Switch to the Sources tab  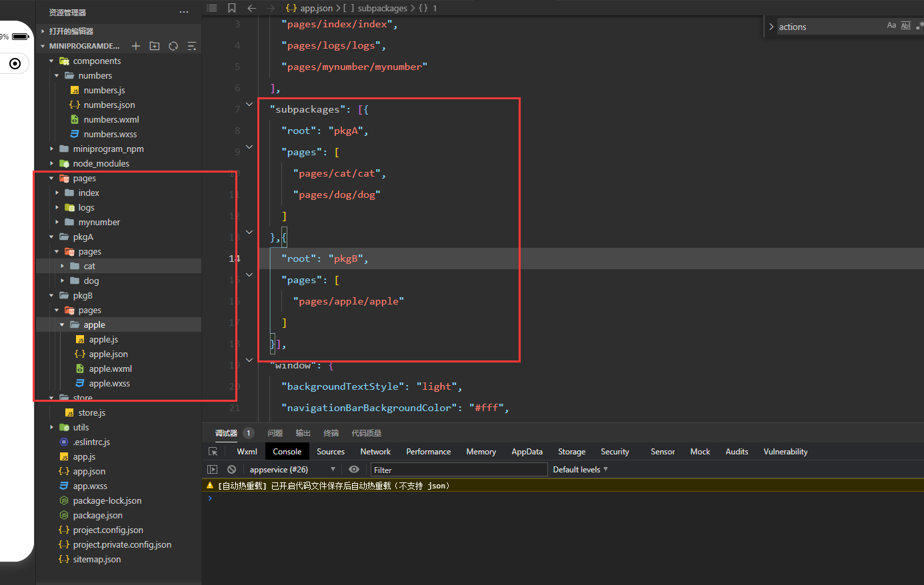coord(331,451)
